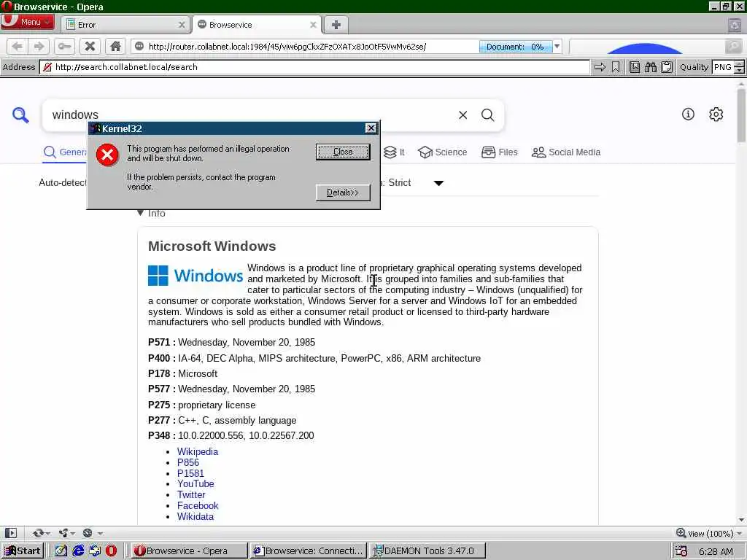Viewport: 747px width, 560px height.
Task: Open the Windows Start button
Action: (23, 551)
